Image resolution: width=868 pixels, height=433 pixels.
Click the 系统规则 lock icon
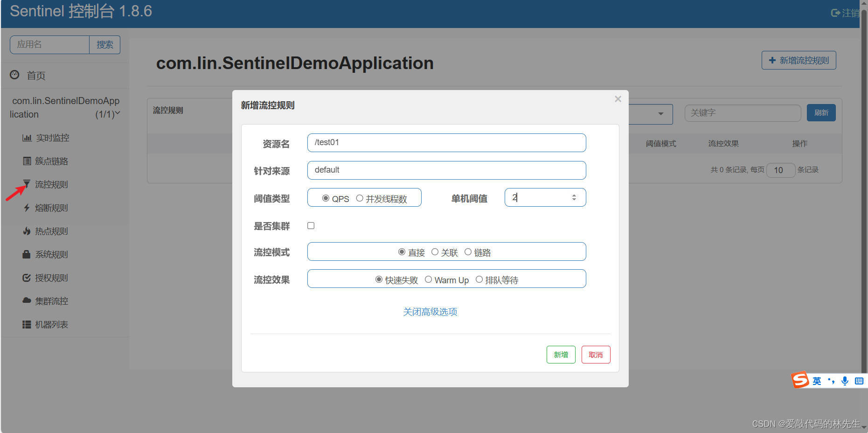click(x=27, y=254)
